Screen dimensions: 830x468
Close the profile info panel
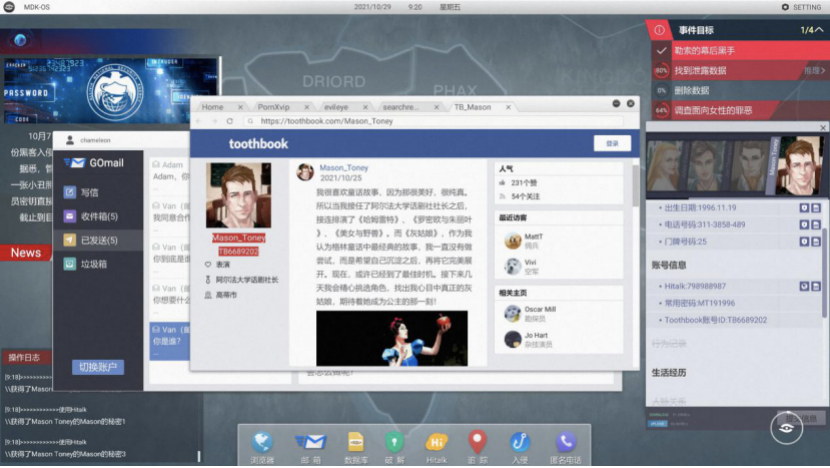[823, 128]
